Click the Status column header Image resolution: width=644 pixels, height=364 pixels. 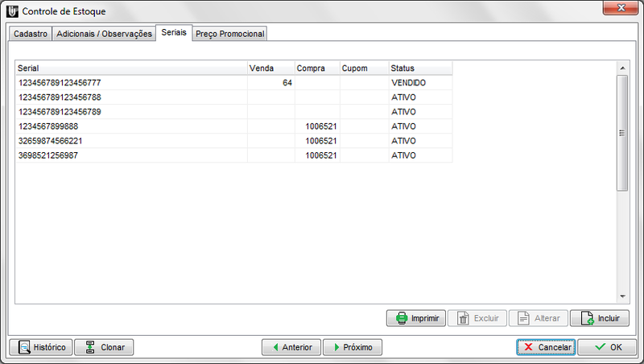pos(419,68)
